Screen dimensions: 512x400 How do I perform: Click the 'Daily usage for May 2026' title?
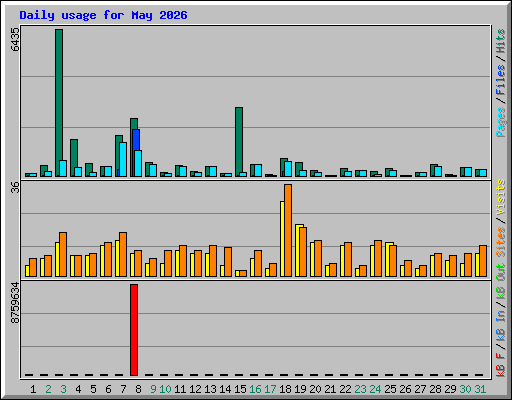click(103, 15)
